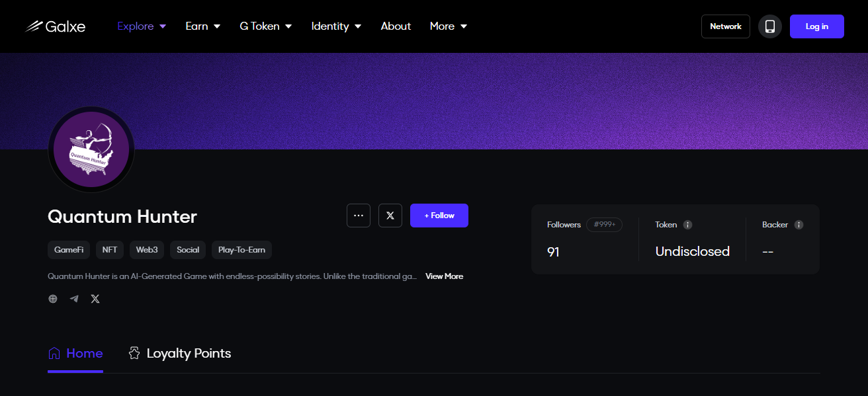Click the X share button beside Follow
The width and height of the screenshot is (868, 396).
pyautogui.click(x=390, y=216)
